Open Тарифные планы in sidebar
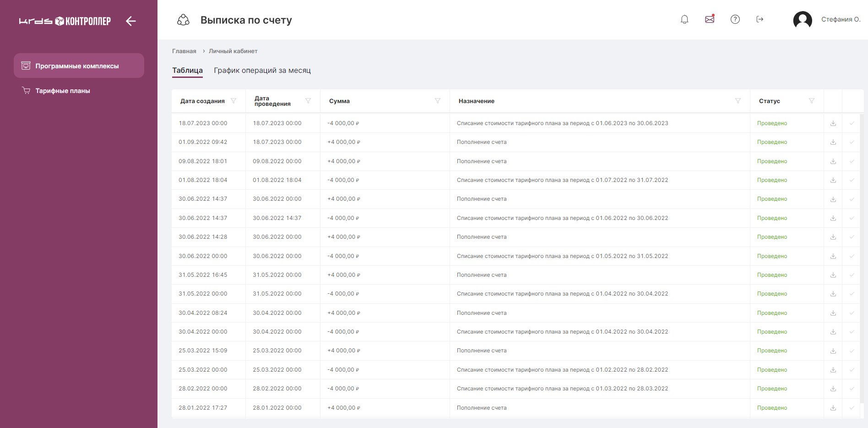868x428 pixels. [x=63, y=91]
